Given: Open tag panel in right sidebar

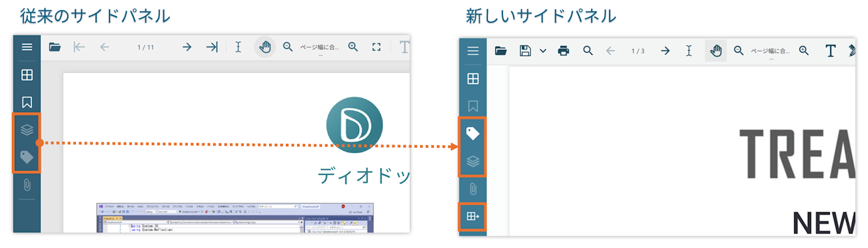Looking at the screenshot, I should coord(473,134).
